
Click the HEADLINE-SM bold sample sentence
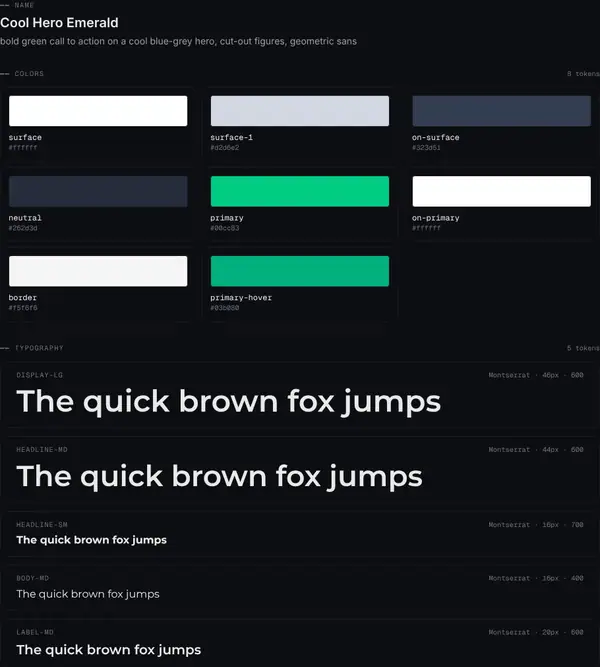tap(91, 540)
